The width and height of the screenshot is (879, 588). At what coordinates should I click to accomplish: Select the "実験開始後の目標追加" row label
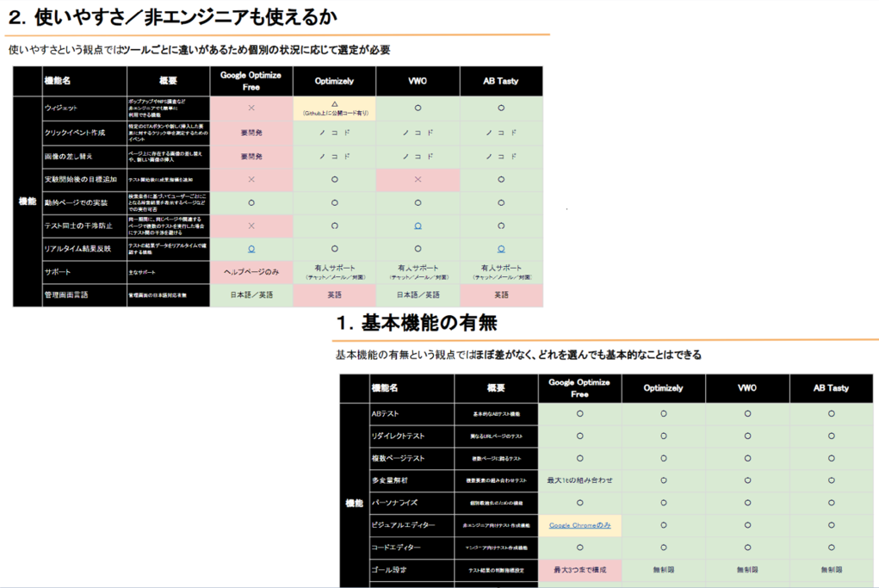81,179
